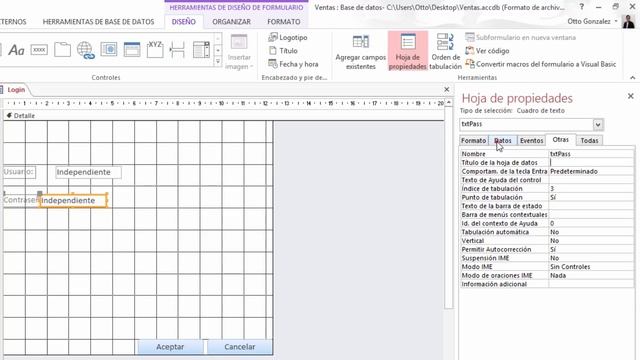Screen dimensions: 640x360
Task: Edit the Nombre property value txtPass
Action: click(591, 154)
